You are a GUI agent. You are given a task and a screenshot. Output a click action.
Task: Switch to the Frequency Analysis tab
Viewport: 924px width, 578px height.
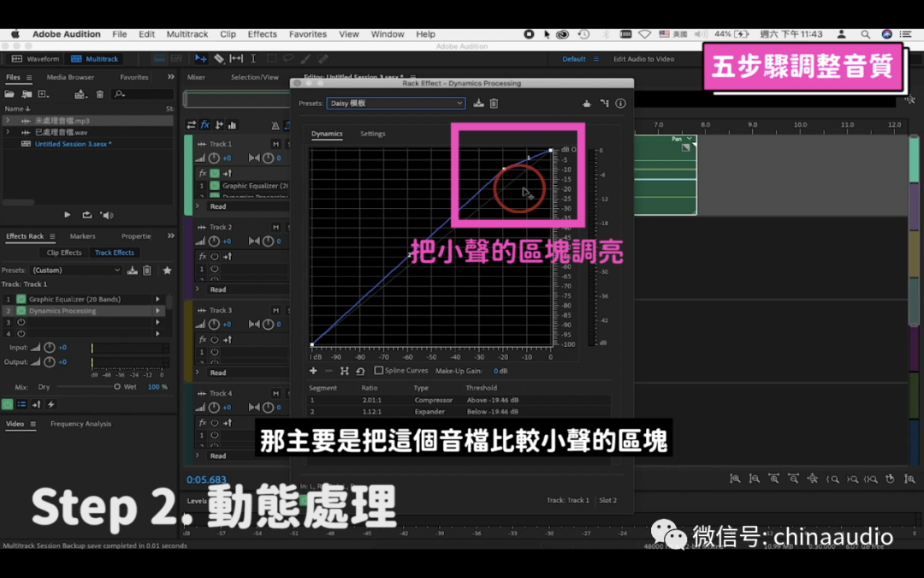pos(80,424)
